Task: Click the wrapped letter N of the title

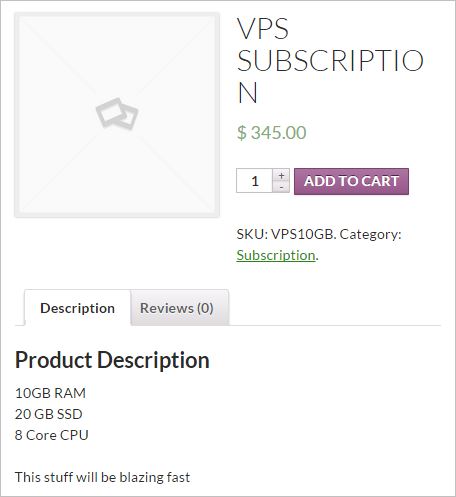Action: click(x=247, y=92)
